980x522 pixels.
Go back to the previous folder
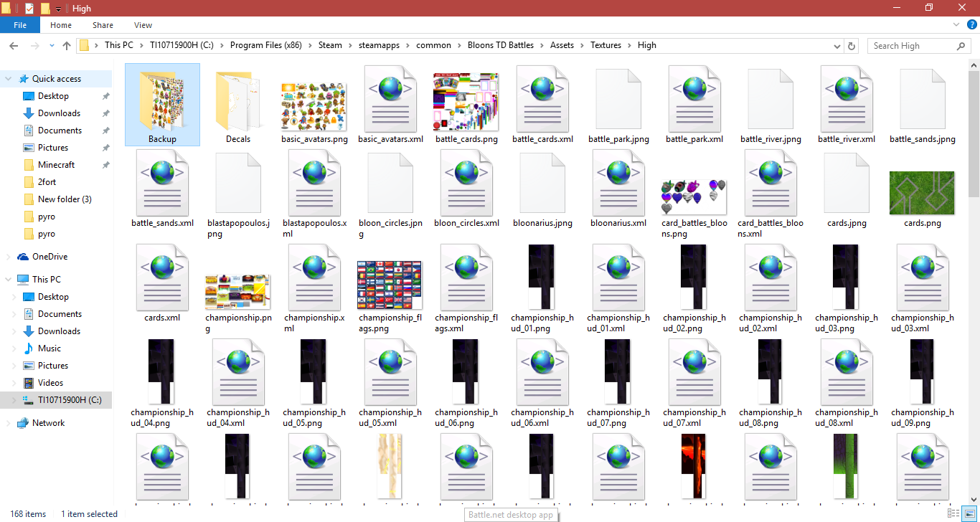click(13, 45)
